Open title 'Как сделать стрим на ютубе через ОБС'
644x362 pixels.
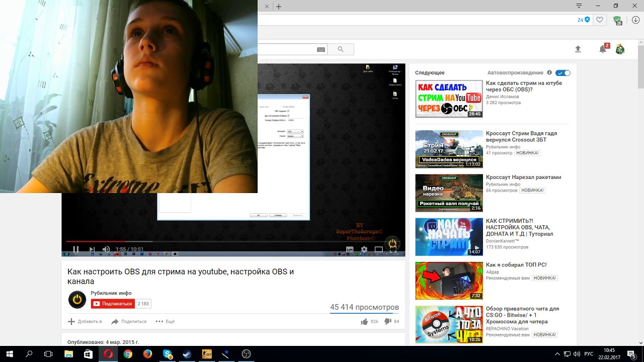click(x=524, y=86)
